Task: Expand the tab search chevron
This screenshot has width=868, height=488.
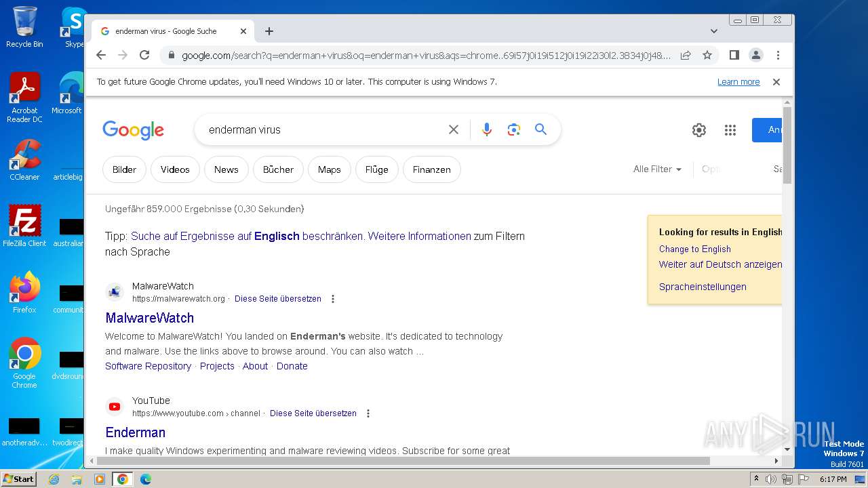Action: click(714, 31)
